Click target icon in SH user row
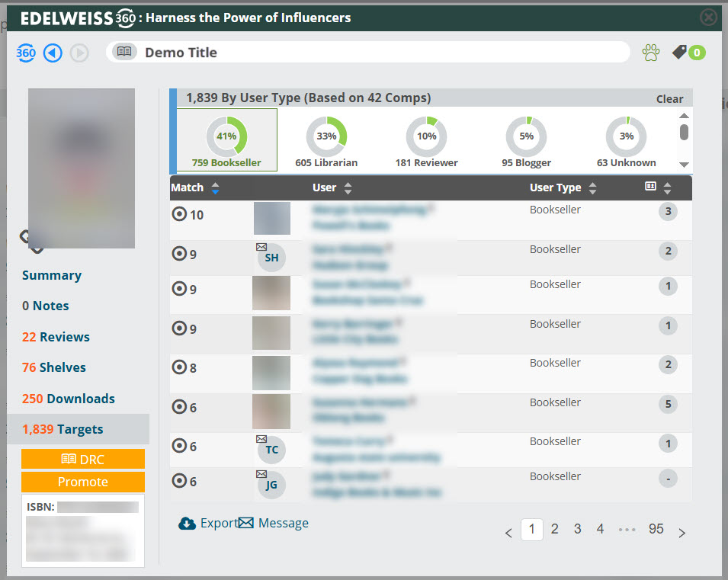 [179, 254]
